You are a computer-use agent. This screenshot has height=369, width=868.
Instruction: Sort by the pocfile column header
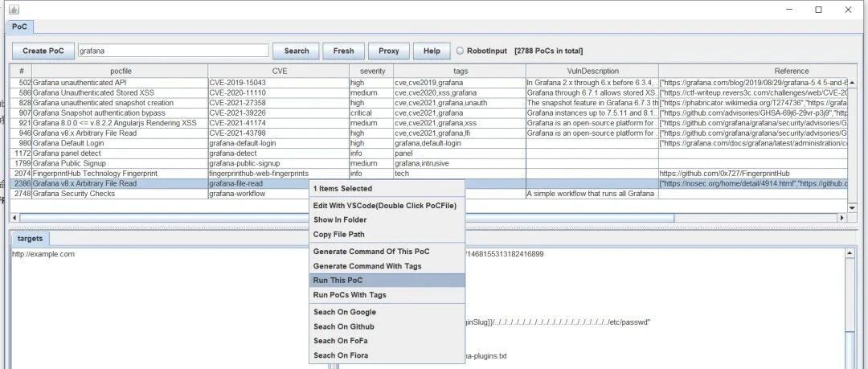(120, 71)
